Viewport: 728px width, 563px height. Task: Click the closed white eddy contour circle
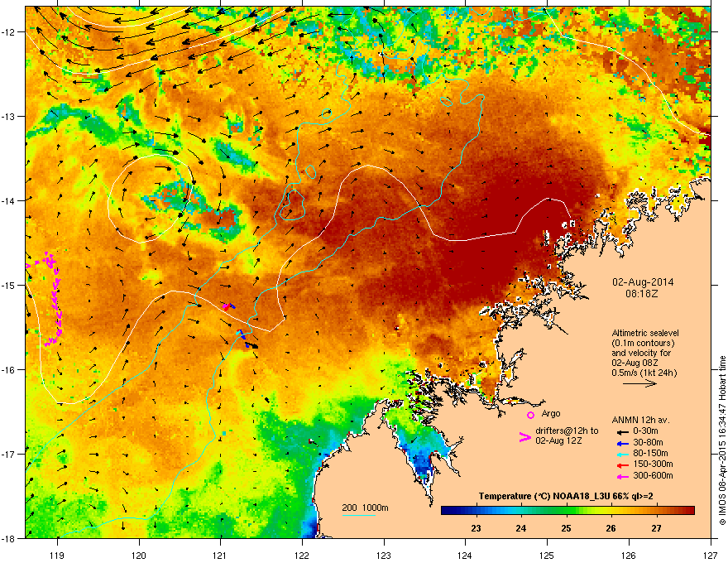[x=151, y=199]
